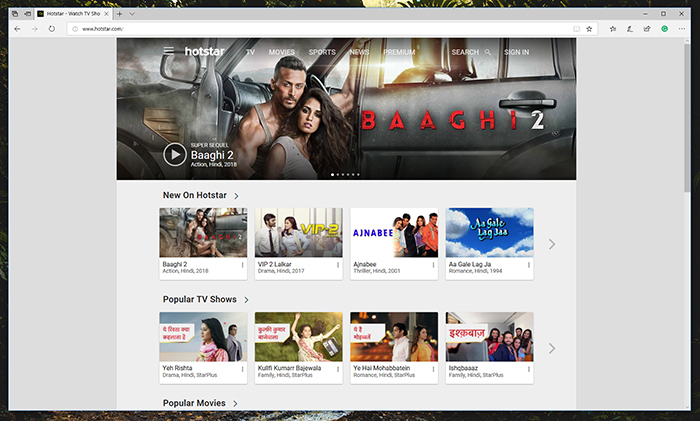The width and height of the screenshot is (700, 421).
Task: Click the Popular Movies heading
Action: pyautogui.click(x=194, y=403)
